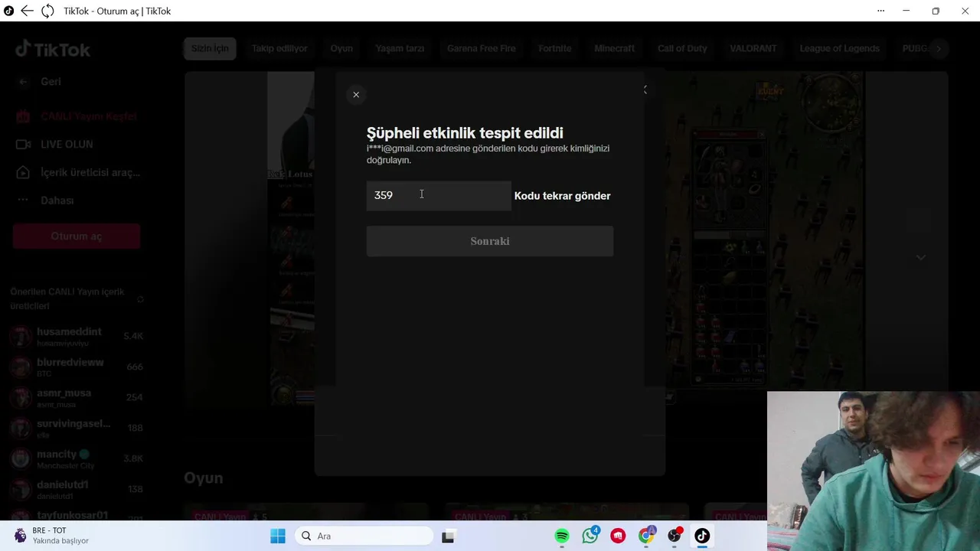Open the 'BRE - TOT' match widget
Viewport: 980px width, 551px height.
(x=51, y=536)
